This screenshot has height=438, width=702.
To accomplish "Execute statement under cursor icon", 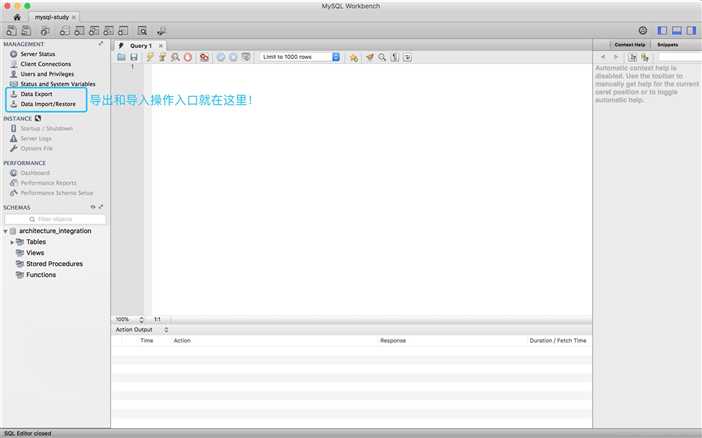I will (163, 57).
